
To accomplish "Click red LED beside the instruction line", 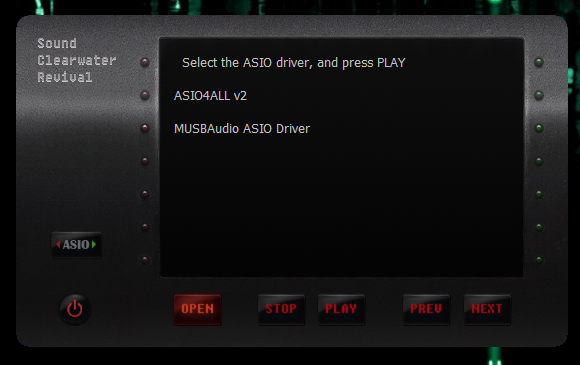I will [x=145, y=62].
